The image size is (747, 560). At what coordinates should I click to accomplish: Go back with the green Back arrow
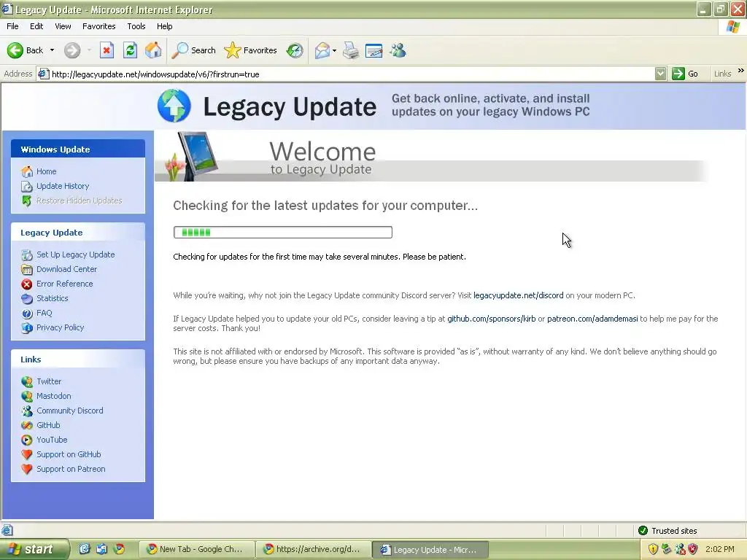click(x=25, y=50)
